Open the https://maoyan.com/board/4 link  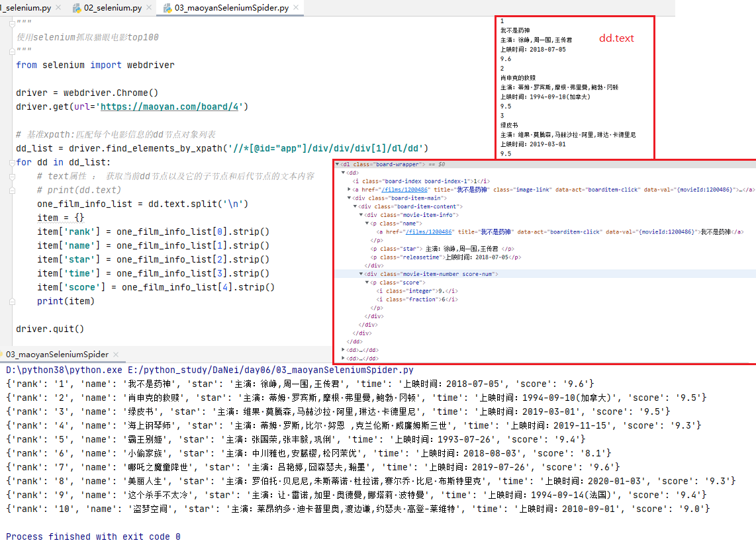tap(169, 107)
